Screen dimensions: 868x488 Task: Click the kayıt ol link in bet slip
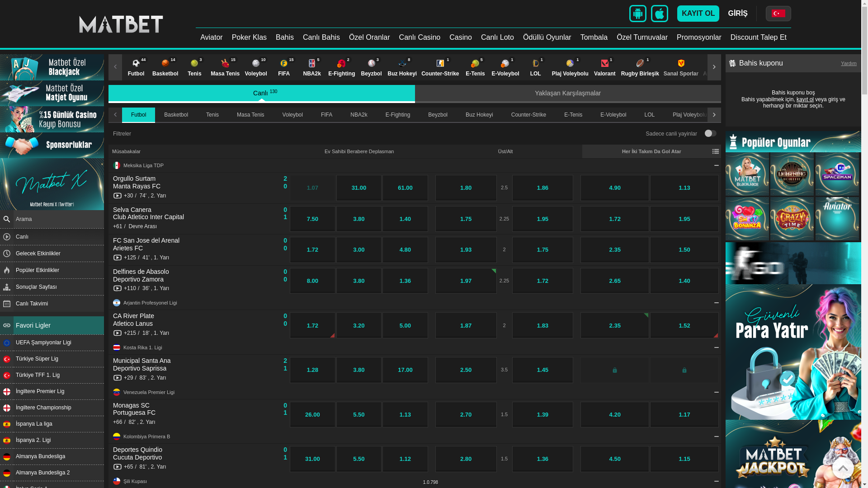[x=805, y=99]
